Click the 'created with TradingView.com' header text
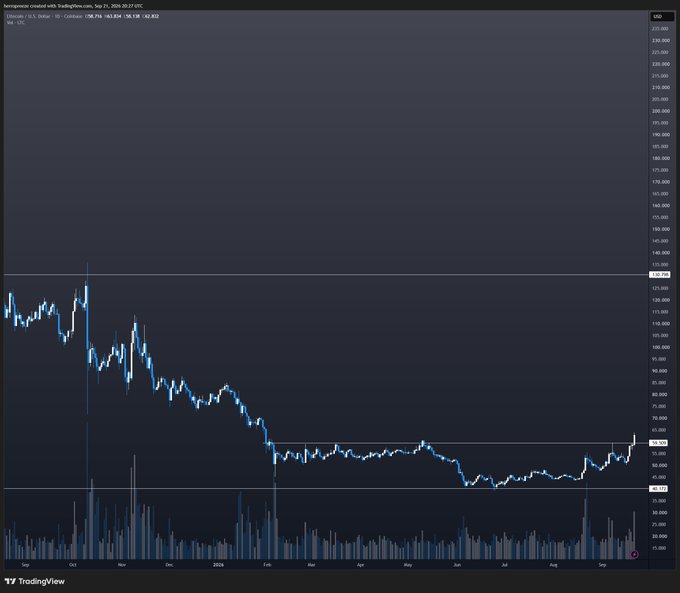Screen dimensions: 680x593 click(61, 6)
